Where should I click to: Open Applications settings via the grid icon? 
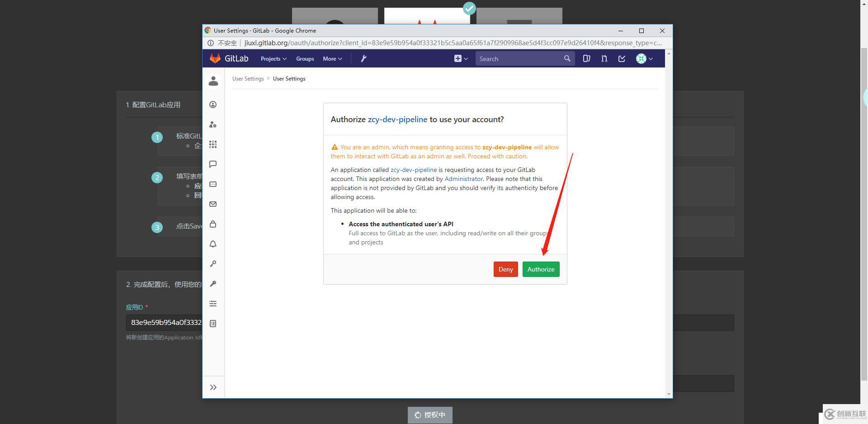click(x=213, y=145)
